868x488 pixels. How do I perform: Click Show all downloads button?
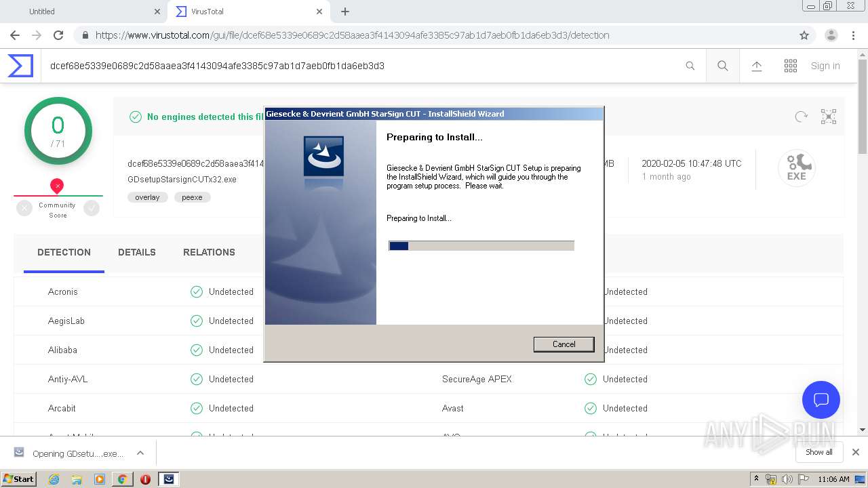point(819,452)
